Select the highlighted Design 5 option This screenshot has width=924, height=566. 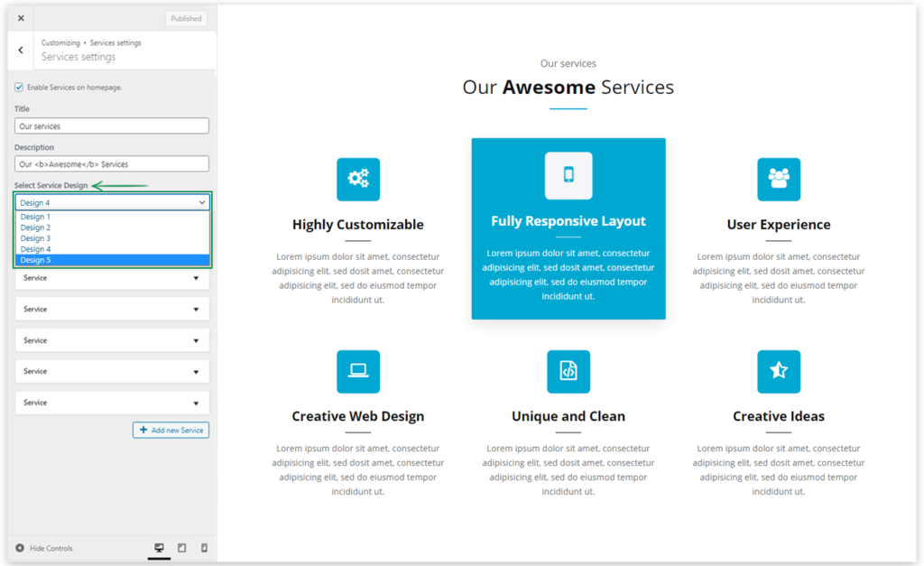pyautogui.click(x=112, y=260)
